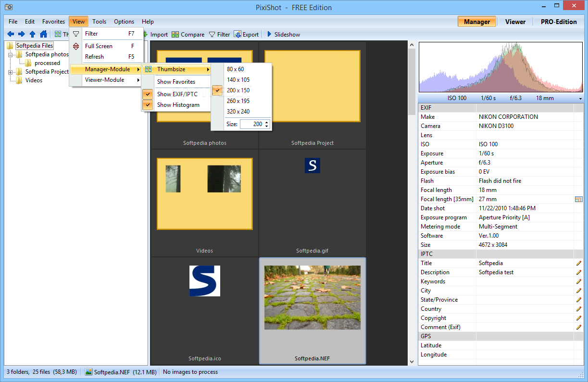This screenshot has width=588, height=382.
Task: Enable Show Favorites option
Action: click(176, 82)
